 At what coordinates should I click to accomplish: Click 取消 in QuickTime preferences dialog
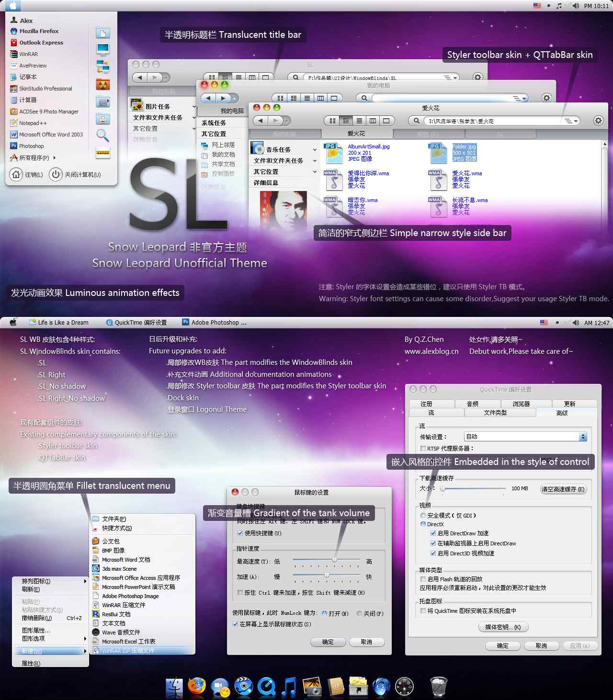pyautogui.click(x=541, y=646)
